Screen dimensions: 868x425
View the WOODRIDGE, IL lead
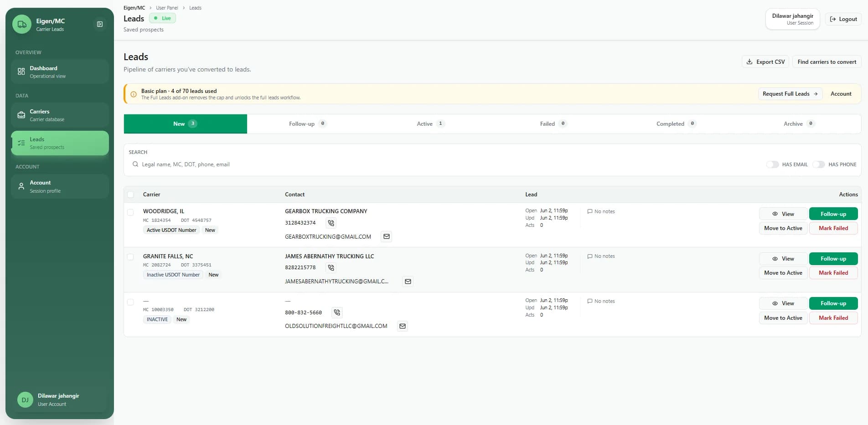[x=783, y=214]
